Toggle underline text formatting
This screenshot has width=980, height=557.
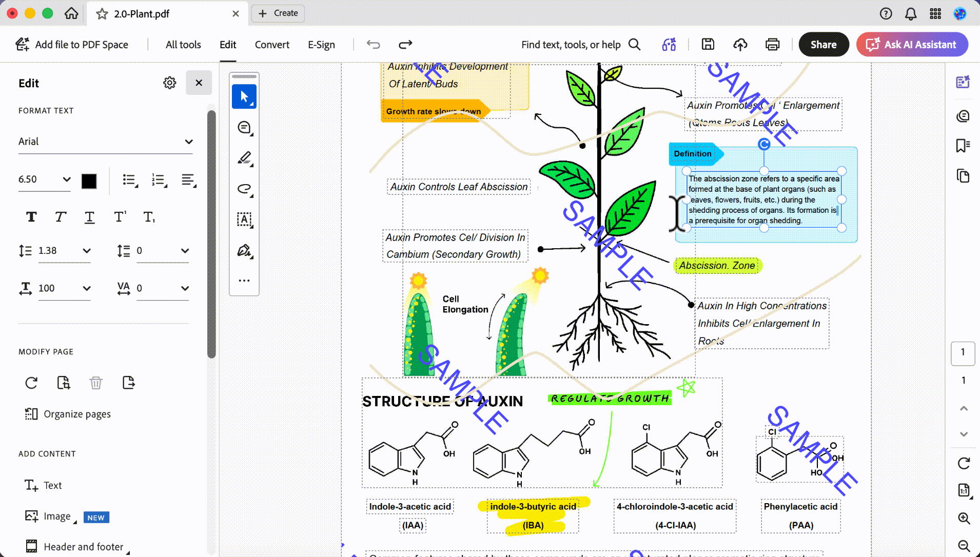(89, 217)
